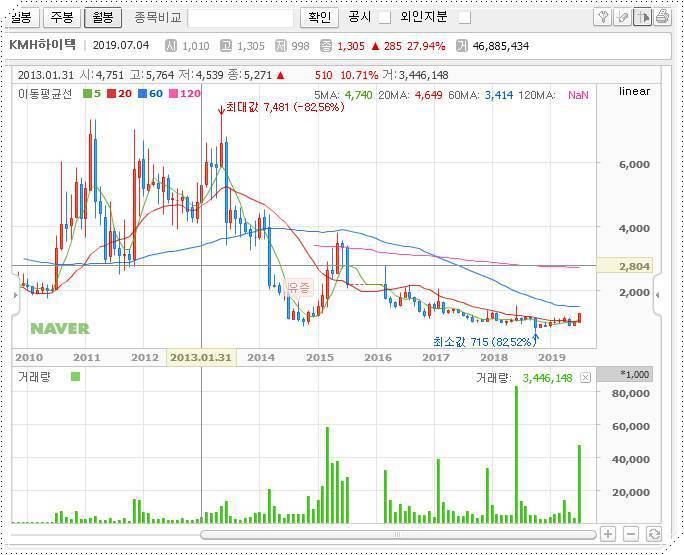Collapse the right-side panel arrow

point(657,295)
